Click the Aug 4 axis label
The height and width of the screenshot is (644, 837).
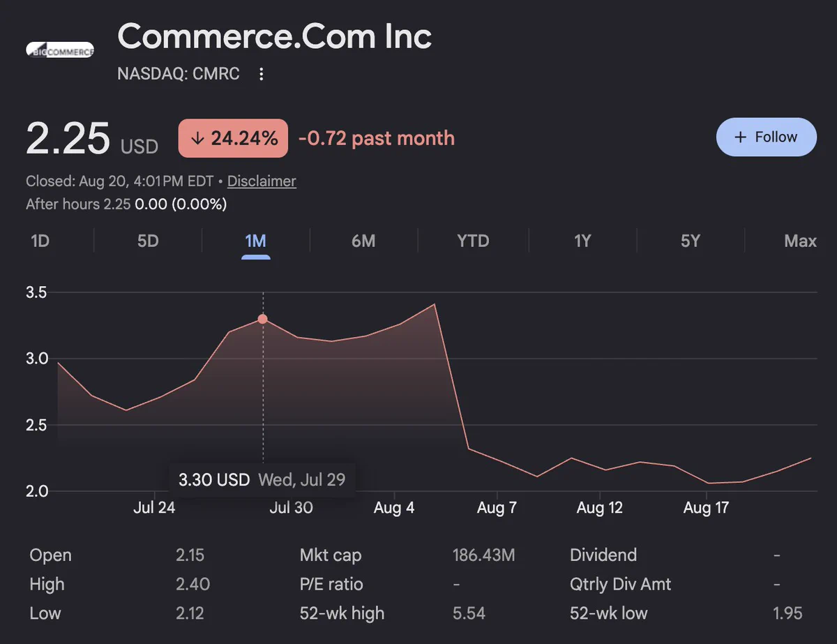tap(394, 508)
